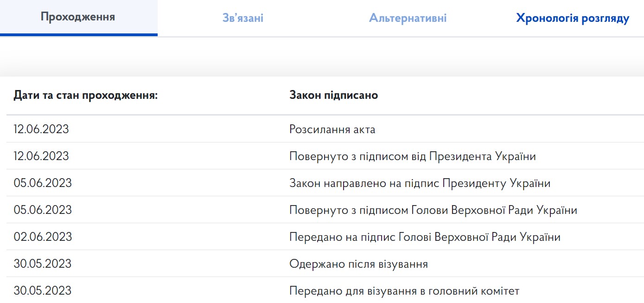Click the date beside 'Передано для візування'

[43, 291]
